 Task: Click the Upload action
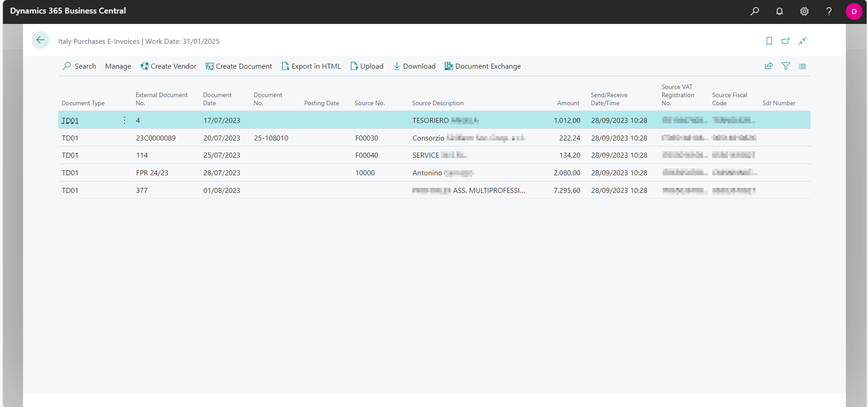[x=367, y=66]
